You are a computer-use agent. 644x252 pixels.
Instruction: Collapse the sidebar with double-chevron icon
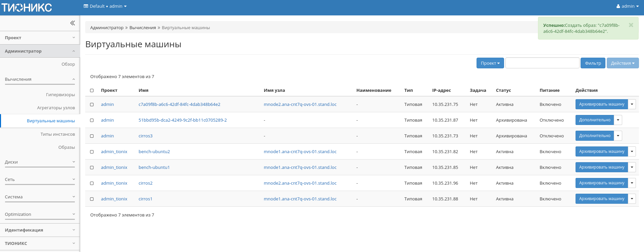coord(72,23)
